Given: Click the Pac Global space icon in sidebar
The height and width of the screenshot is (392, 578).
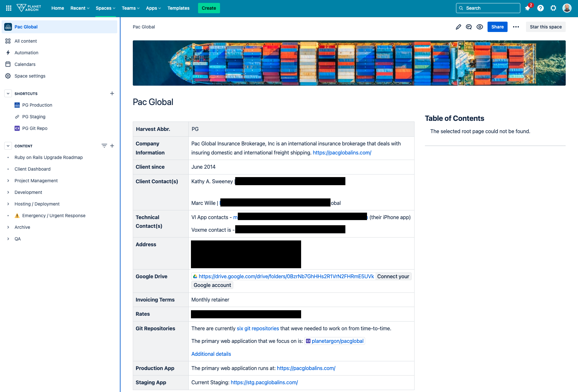Looking at the screenshot, I should click(8, 27).
